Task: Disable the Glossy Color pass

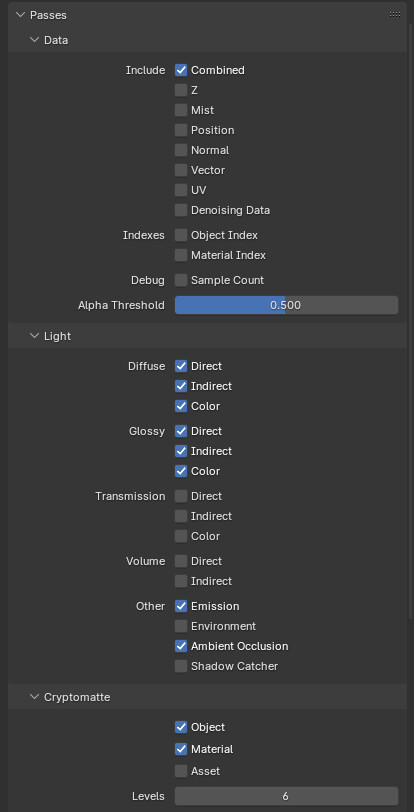Action: pyautogui.click(x=181, y=471)
